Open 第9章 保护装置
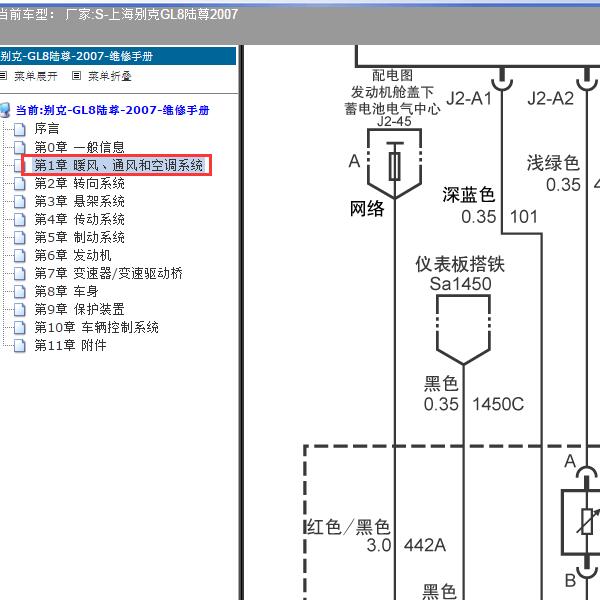The image size is (600, 600). [80, 309]
